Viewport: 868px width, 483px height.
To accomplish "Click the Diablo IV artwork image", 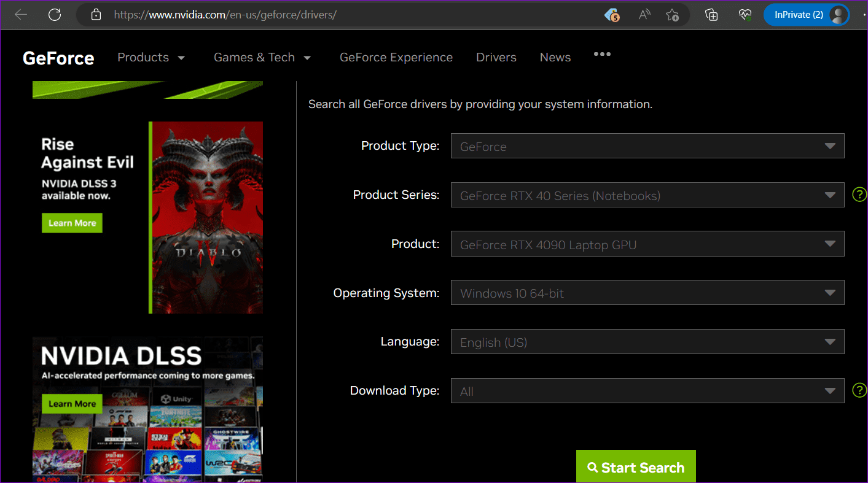I will click(208, 217).
